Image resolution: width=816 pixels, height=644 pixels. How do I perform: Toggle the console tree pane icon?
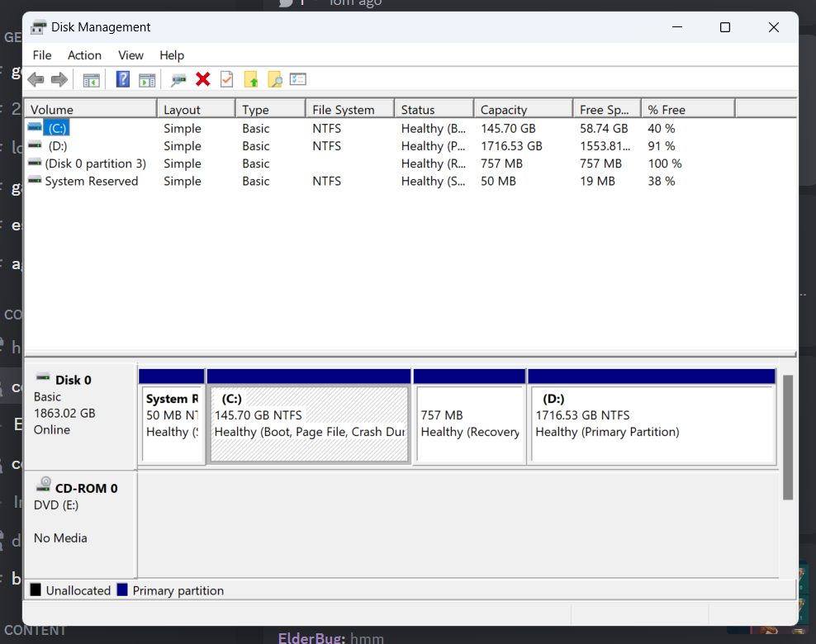(92, 80)
